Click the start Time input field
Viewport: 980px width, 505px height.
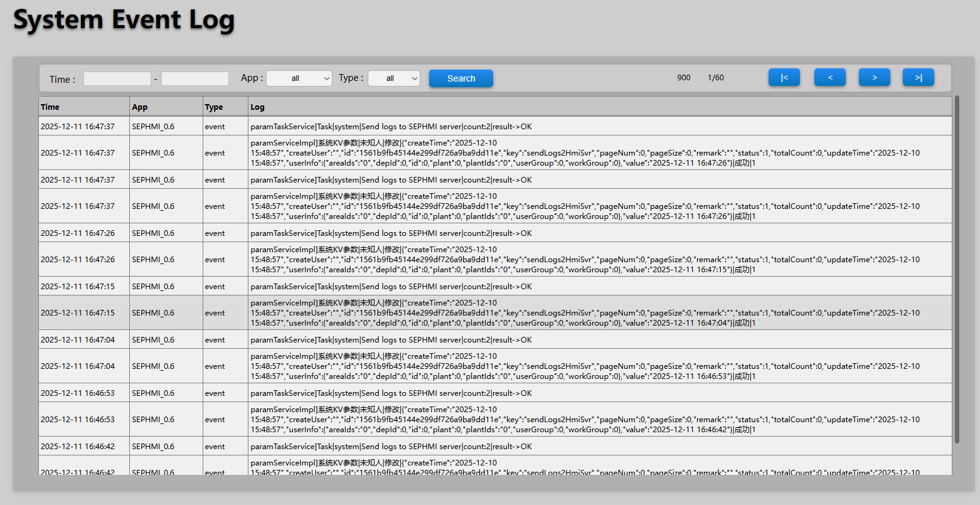tap(117, 79)
